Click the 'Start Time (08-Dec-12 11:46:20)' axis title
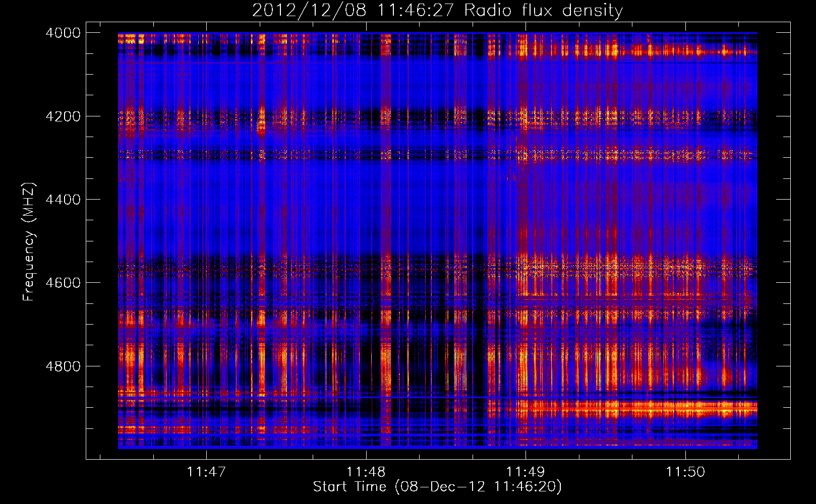The height and width of the screenshot is (504, 816). tap(437, 487)
